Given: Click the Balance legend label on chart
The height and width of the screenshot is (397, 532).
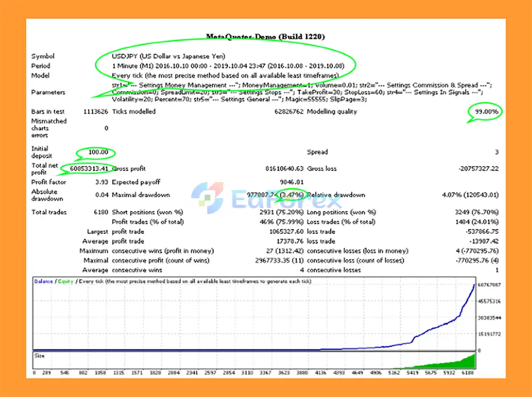Looking at the screenshot, I should pos(44,281).
